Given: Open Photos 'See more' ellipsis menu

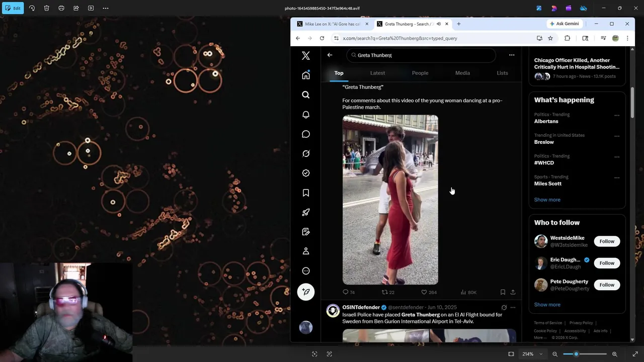Looking at the screenshot, I should click(x=106, y=8).
